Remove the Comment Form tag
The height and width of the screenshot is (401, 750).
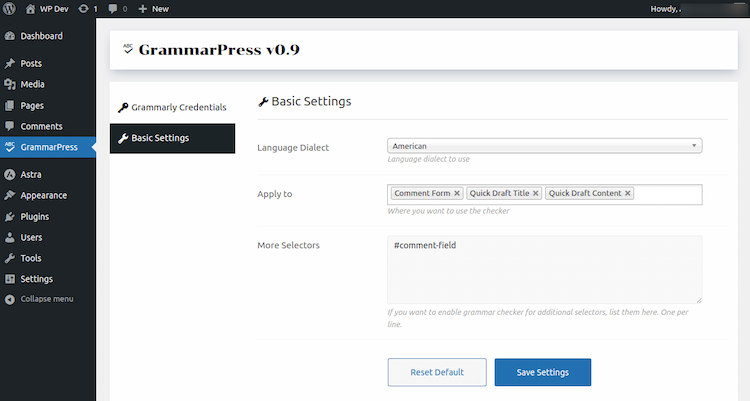pos(457,193)
